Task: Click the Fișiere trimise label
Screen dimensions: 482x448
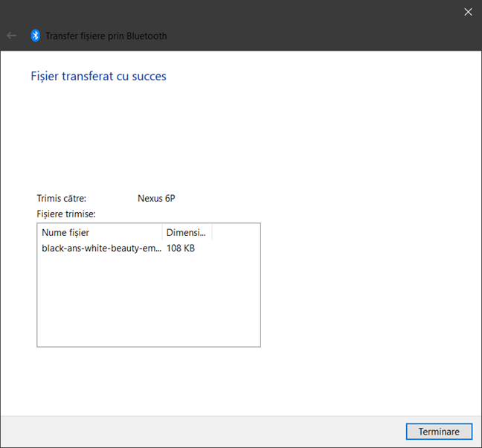Action: (x=66, y=214)
